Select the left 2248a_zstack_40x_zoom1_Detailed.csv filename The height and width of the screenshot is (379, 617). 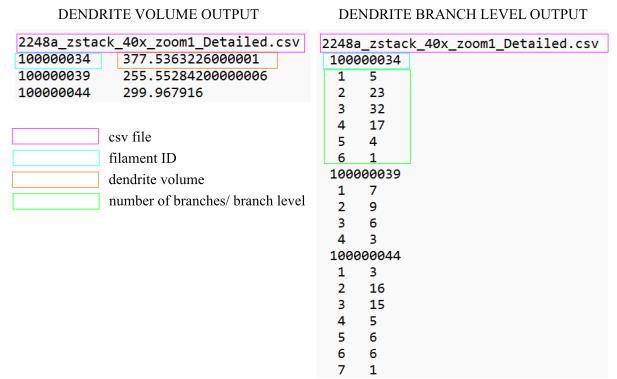tap(159, 42)
